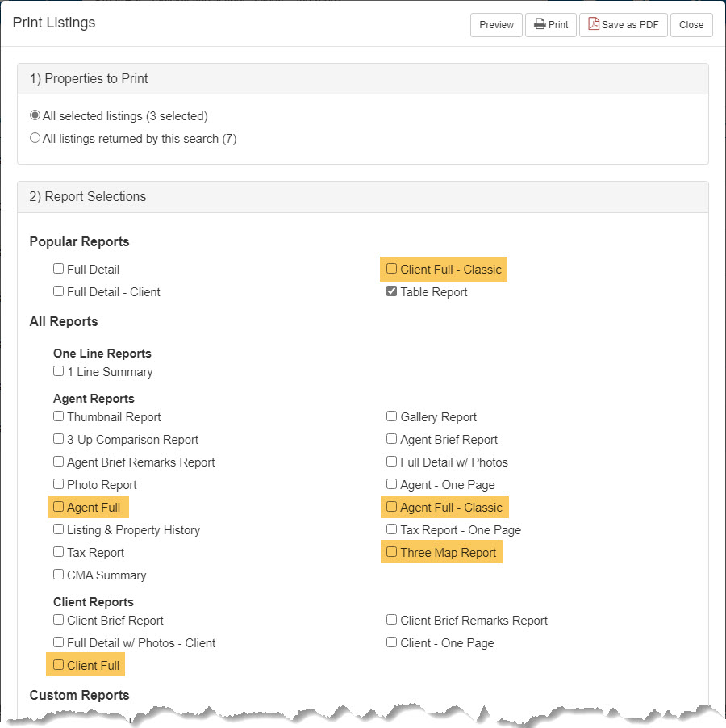The height and width of the screenshot is (728, 726).
Task: Check Client Full - Classic report
Action: click(x=391, y=268)
